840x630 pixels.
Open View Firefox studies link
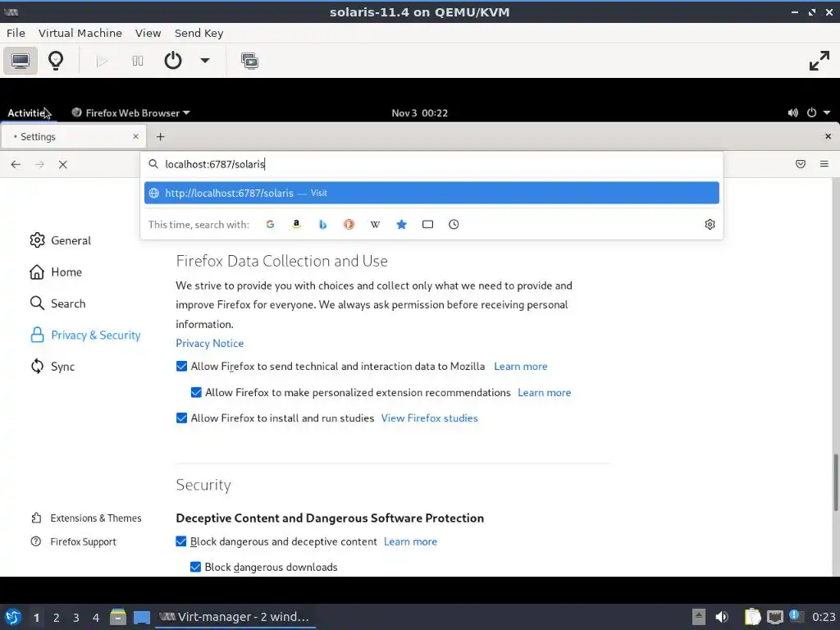(x=429, y=418)
